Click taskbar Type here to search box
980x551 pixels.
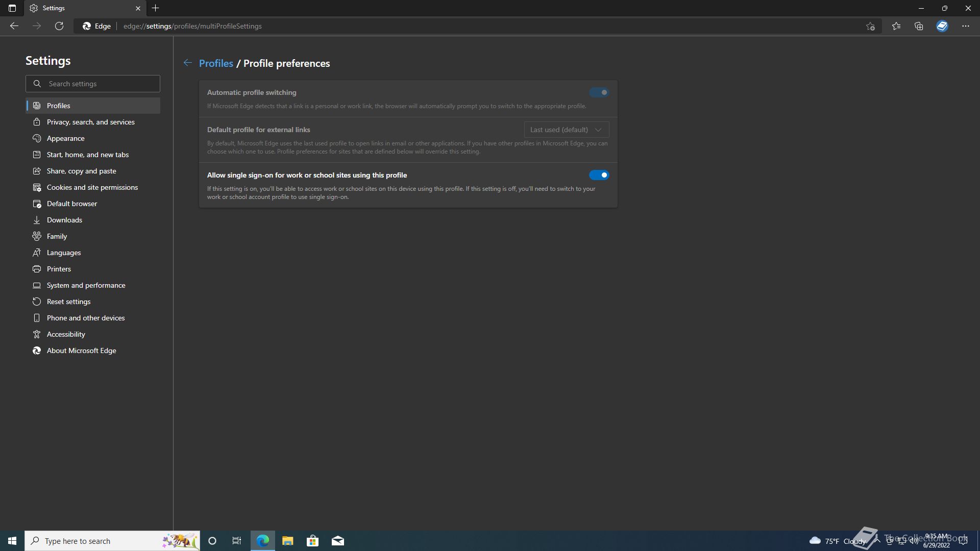click(x=112, y=541)
